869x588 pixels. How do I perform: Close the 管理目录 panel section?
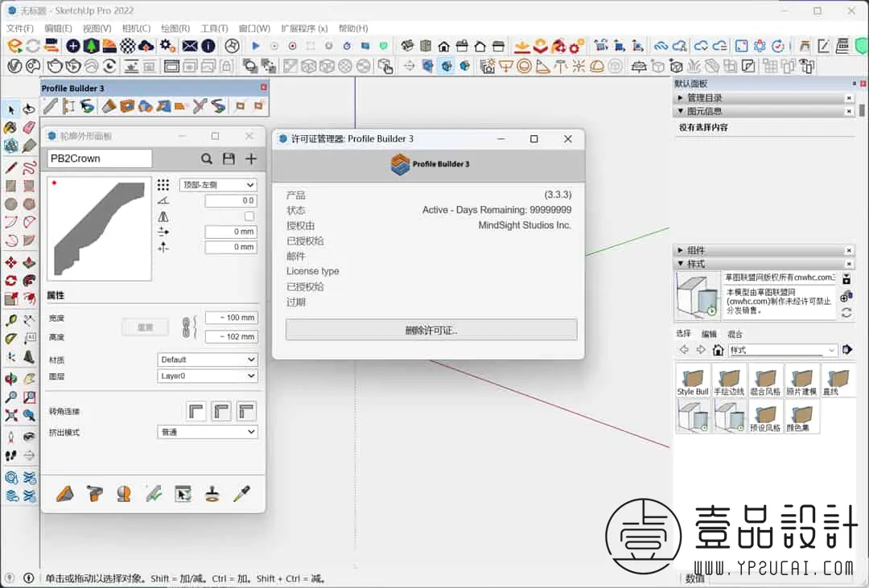click(849, 98)
